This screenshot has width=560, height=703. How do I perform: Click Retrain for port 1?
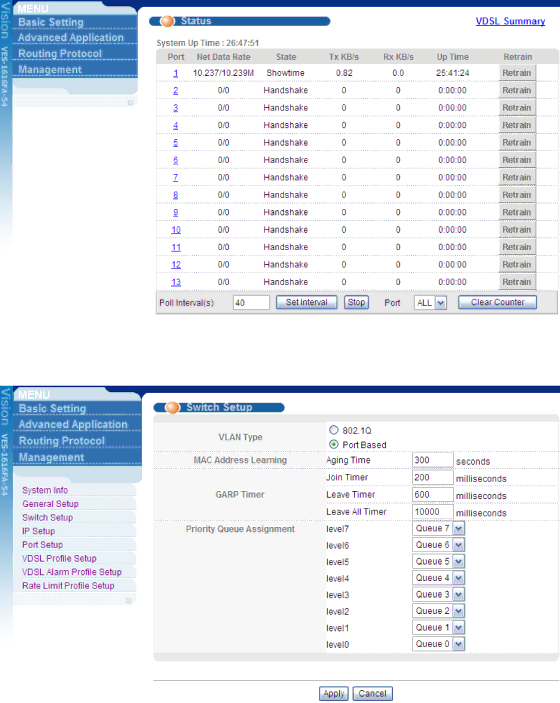517,73
